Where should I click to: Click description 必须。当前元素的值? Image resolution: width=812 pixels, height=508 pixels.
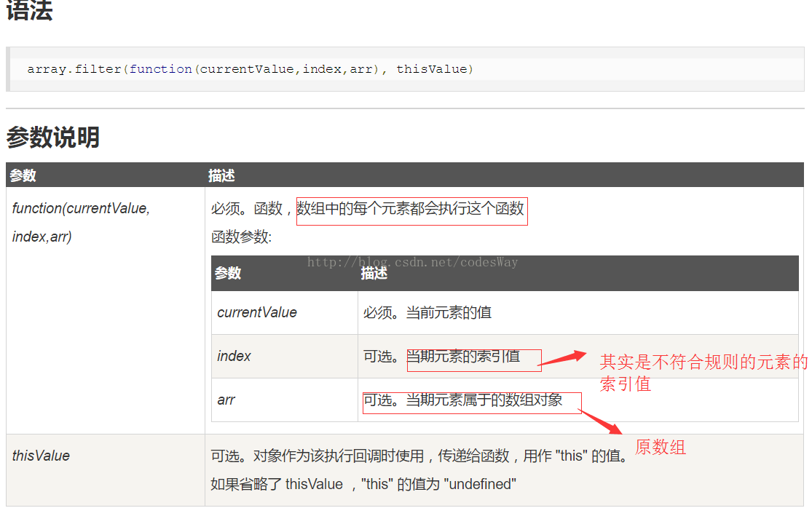pos(427,312)
